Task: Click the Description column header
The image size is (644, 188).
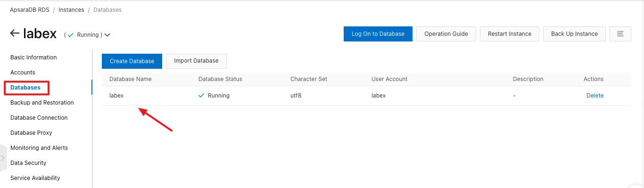Action: point(528,79)
